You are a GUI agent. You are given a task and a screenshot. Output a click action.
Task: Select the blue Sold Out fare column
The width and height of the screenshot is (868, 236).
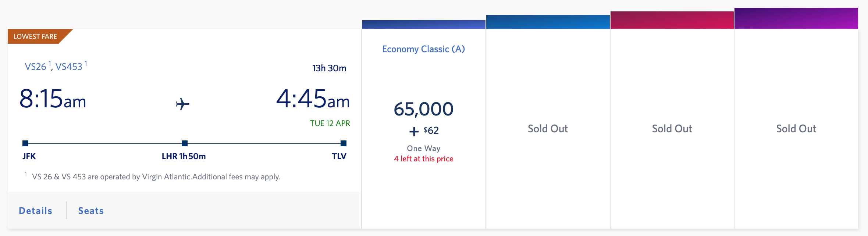(548, 129)
